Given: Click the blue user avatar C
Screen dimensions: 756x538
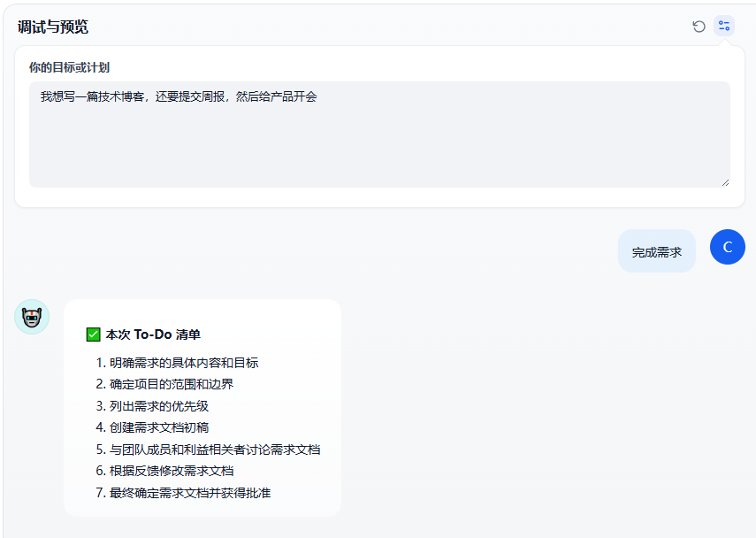Looking at the screenshot, I should point(728,247).
